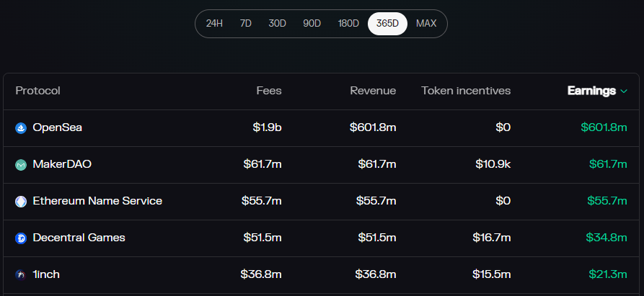Click OpenSea token incentives $0
The width and height of the screenshot is (644, 296).
click(x=503, y=127)
